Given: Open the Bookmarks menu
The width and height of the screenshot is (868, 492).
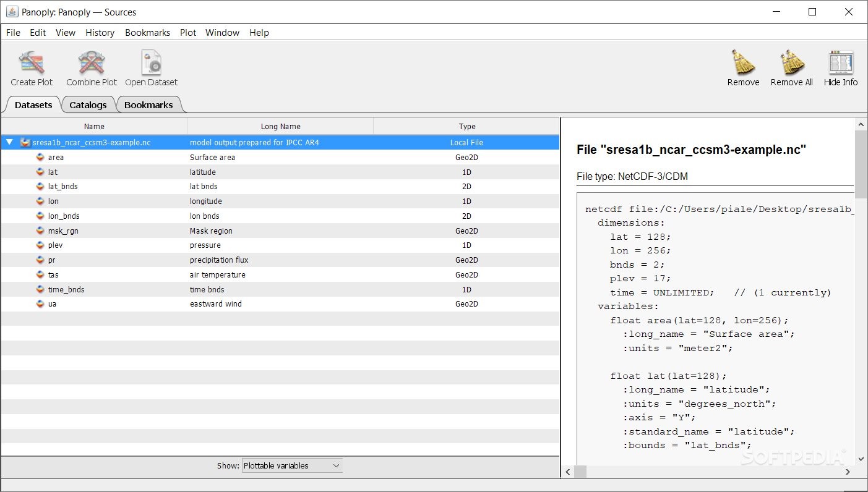Looking at the screenshot, I should pyautogui.click(x=147, y=33).
